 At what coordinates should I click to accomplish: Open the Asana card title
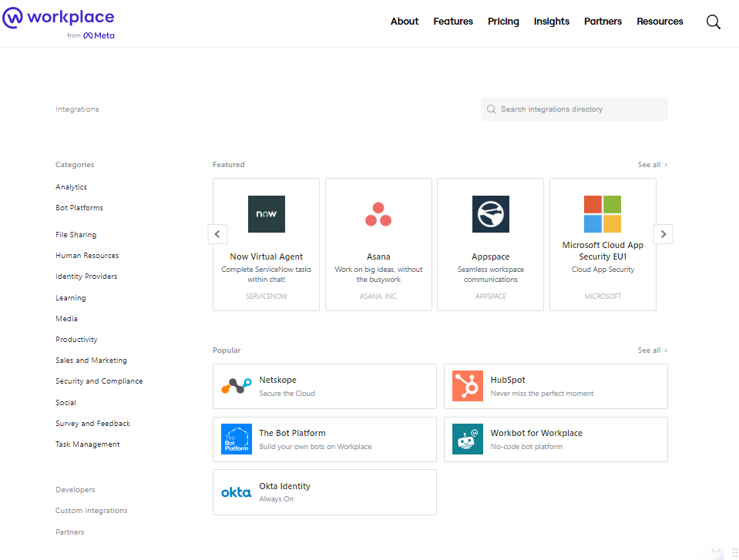click(x=378, y=257)
